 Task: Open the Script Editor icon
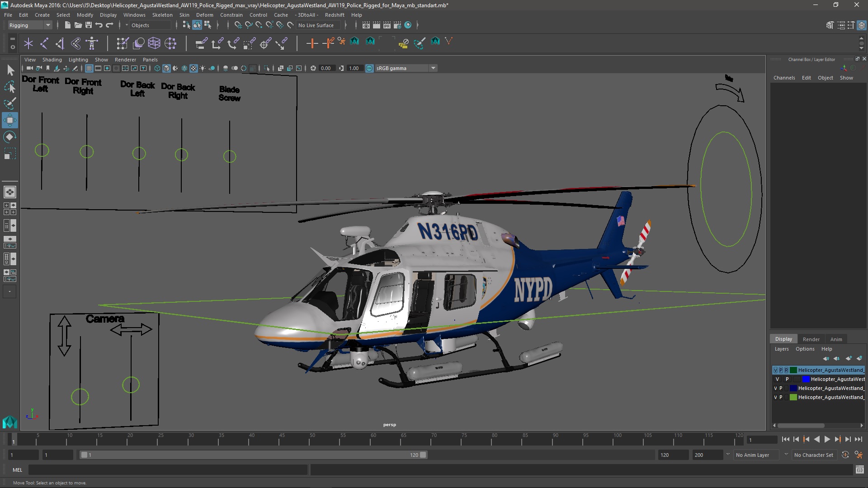859,470
